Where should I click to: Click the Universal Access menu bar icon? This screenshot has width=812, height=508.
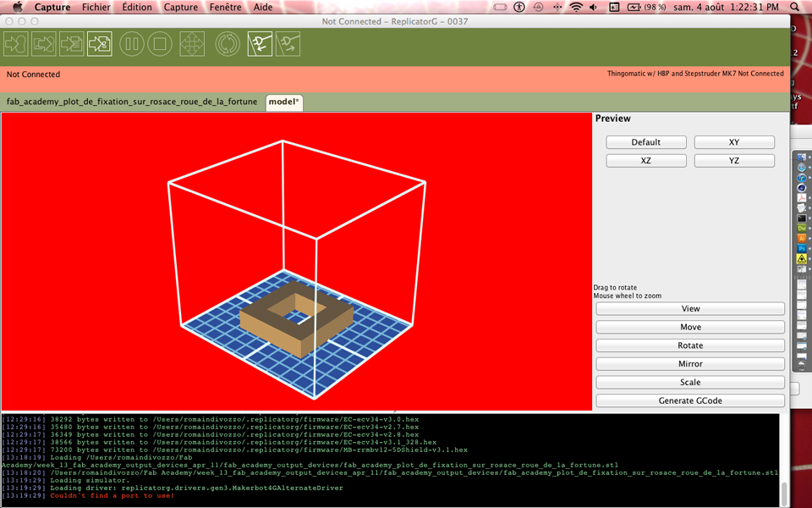pos(518,7)
